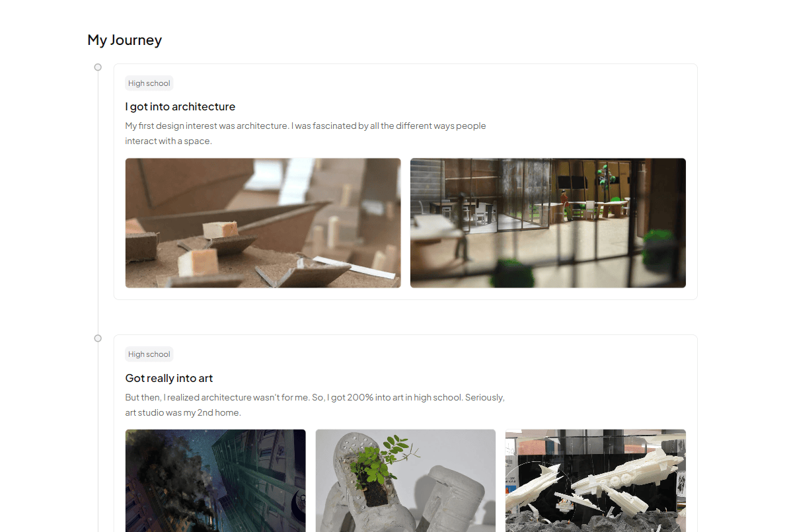Viewport: 785px width, 532px height.
Task: Open the clay shoe with plant image
Action: pos(406,480)
